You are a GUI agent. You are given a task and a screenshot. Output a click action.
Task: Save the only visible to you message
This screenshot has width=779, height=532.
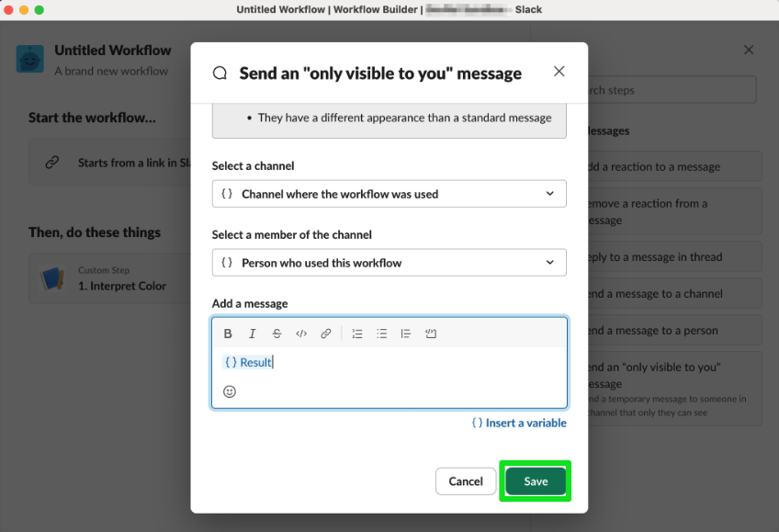point(536,481)
